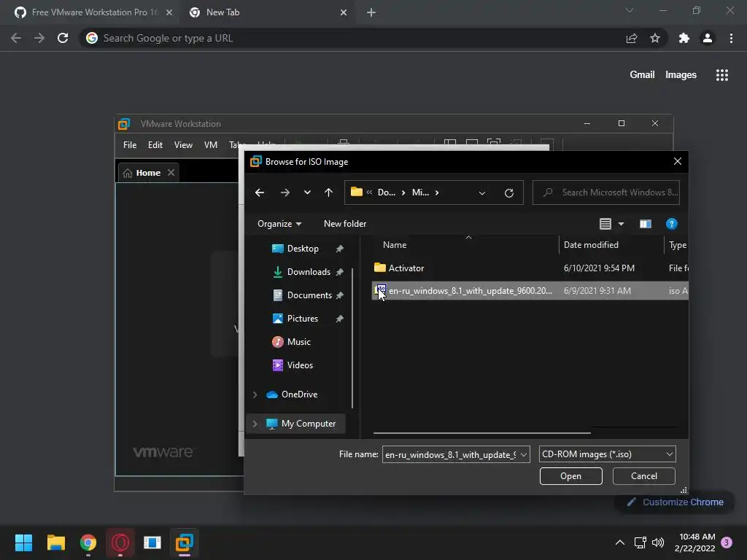Reload the Chrome page
This screenshot has width=747, height=560.
tap(63, 38)
